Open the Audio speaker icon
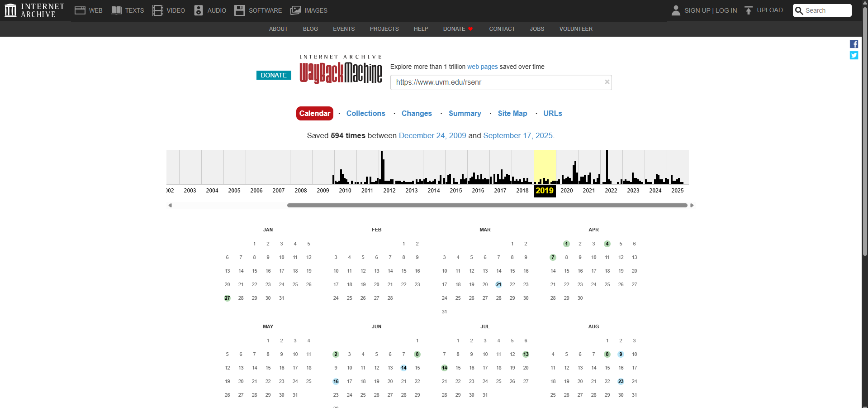Screen dimensions: 868x408 point(199,10)
